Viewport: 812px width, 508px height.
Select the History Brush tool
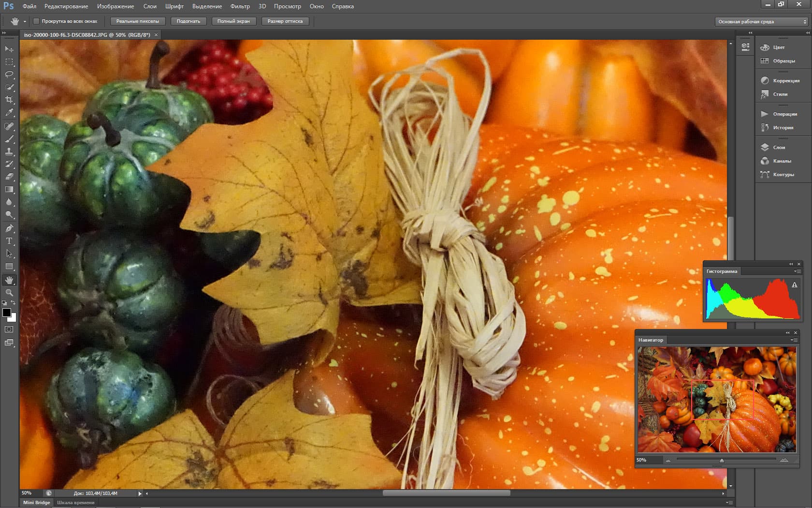pyautogui.click(x=9, y=164)
